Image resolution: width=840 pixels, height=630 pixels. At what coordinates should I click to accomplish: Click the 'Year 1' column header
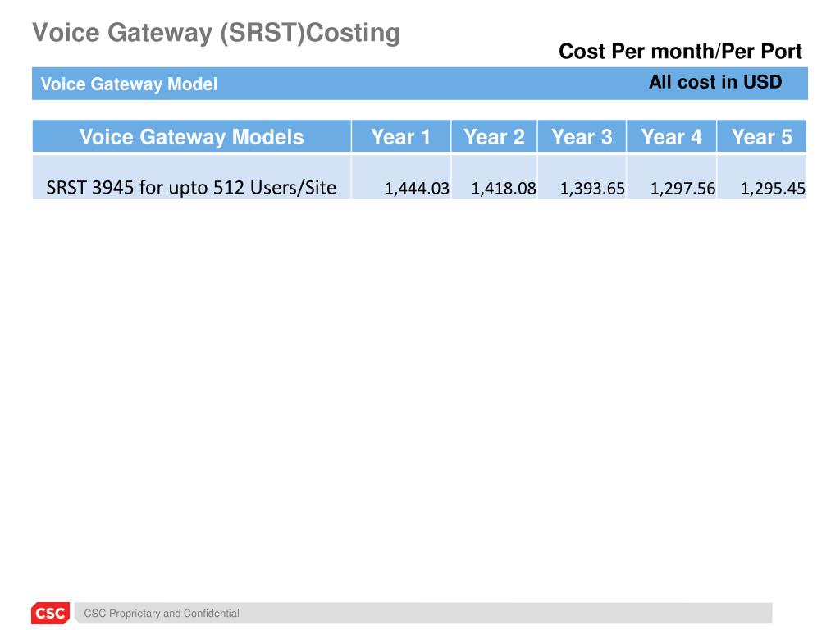[x=400, y=137]
